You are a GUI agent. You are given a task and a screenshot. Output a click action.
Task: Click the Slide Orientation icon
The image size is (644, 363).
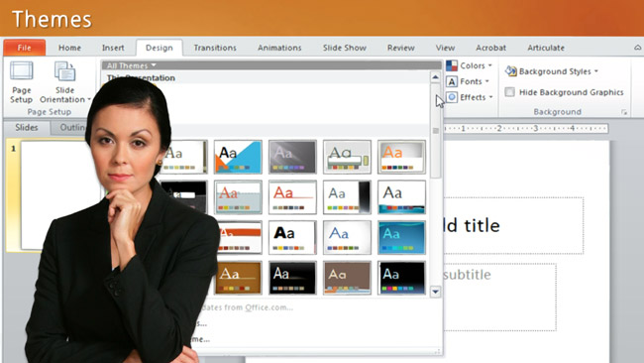pos(64,71)
